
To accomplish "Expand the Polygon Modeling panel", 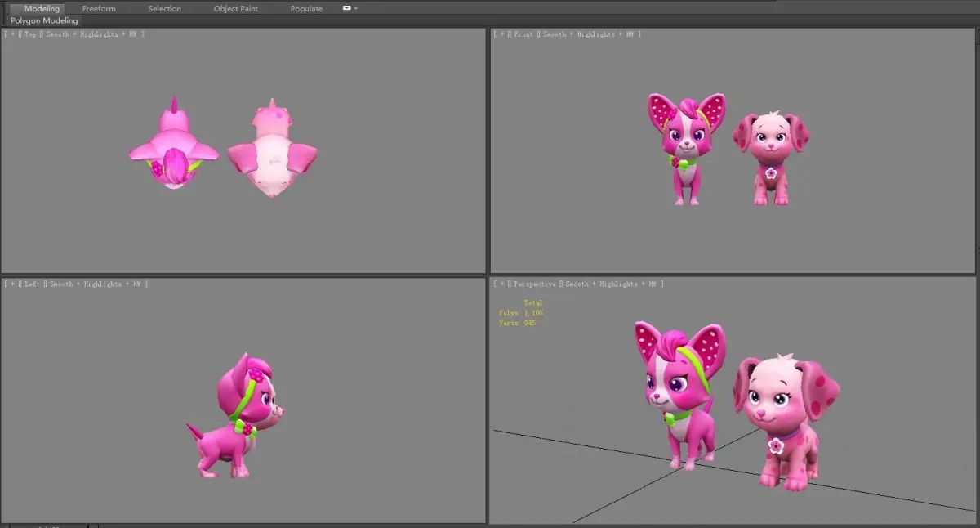I will click(x=44, y=20).
